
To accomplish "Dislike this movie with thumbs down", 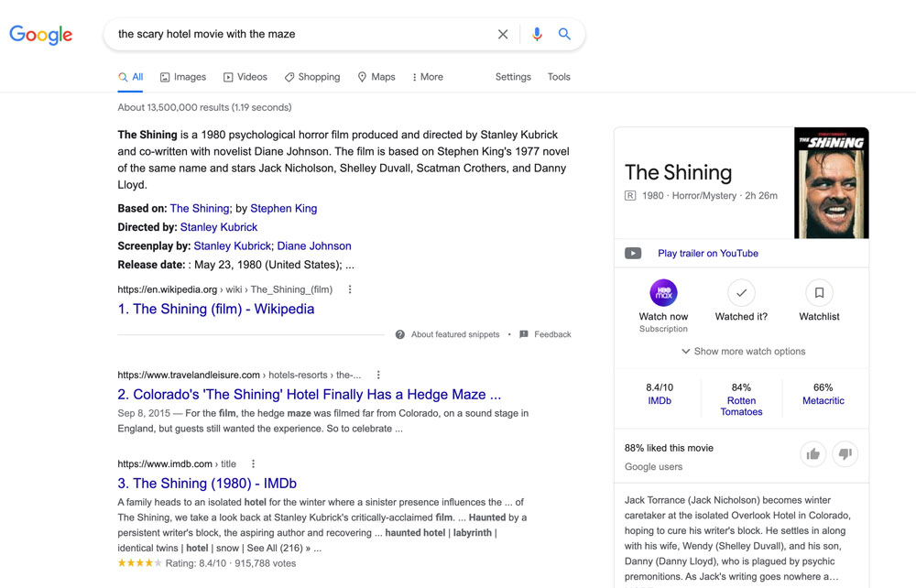I will click(845, 454).
